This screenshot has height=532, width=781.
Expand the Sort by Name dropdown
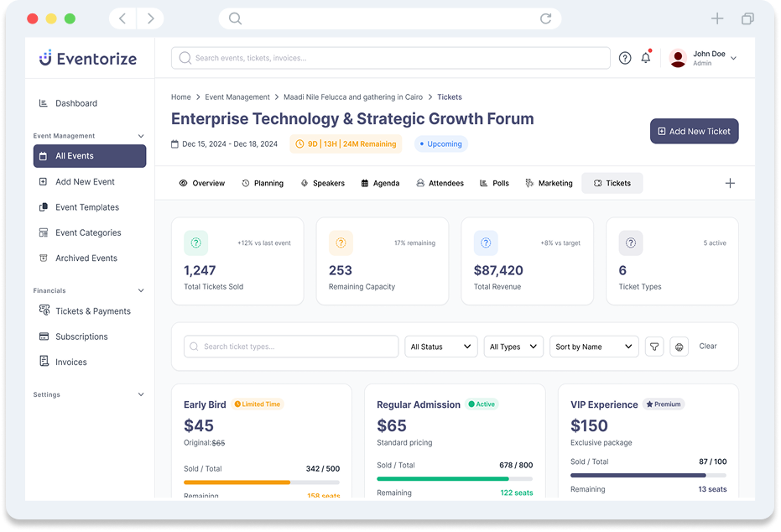coord(594,347)
